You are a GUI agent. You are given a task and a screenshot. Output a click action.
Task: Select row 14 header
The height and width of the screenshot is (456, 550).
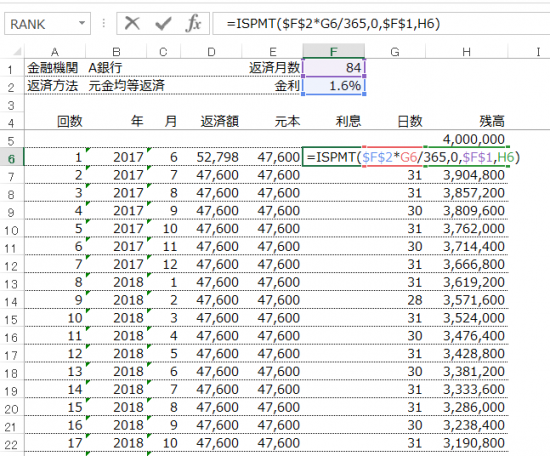(12, 301)
